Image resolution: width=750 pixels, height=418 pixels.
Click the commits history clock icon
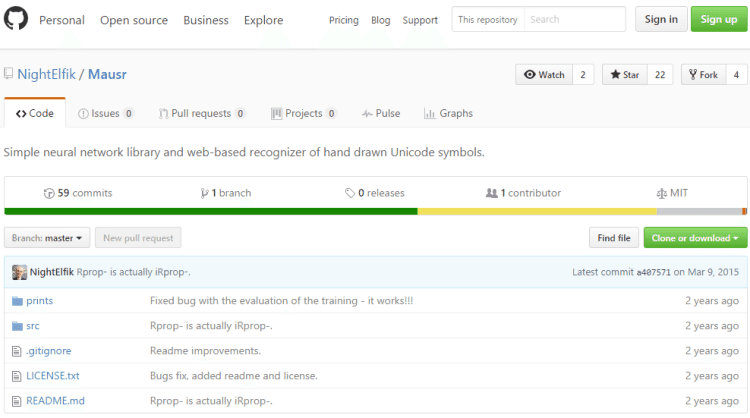49,193
